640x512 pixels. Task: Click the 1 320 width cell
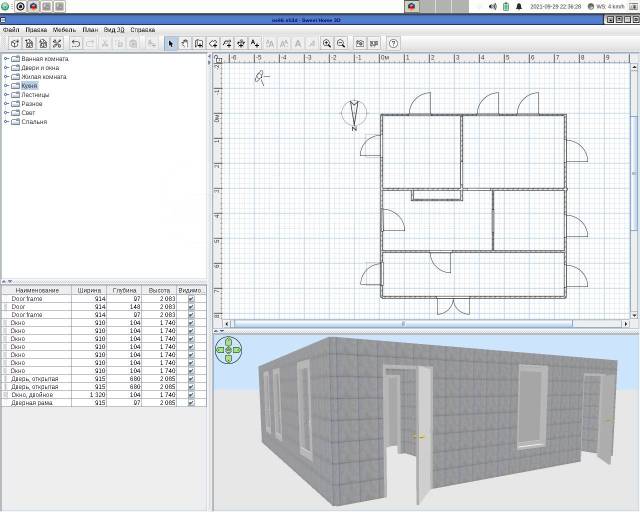[x=89, y=395]
